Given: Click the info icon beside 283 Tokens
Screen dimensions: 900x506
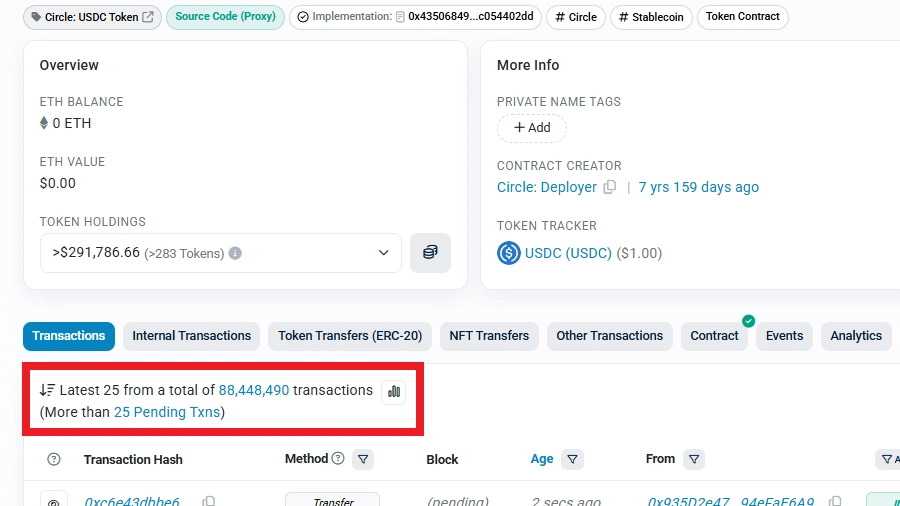Looking at the screenshot, I should [235, 253].
